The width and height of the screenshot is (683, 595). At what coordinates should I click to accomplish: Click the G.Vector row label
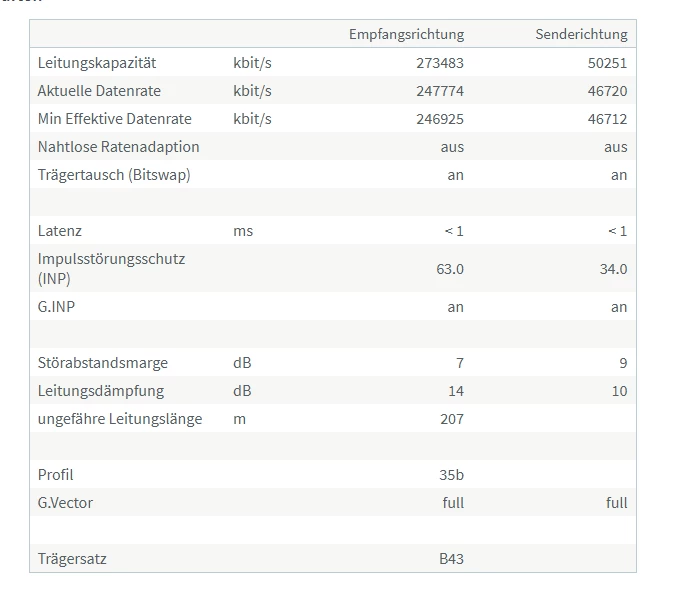(65, 503)
